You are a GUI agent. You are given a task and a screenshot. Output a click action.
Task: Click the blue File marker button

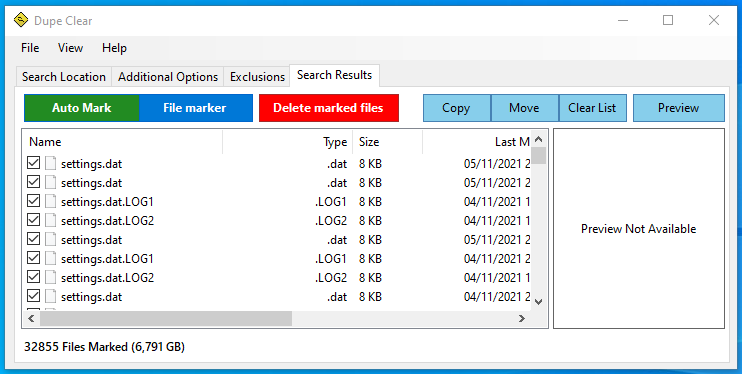pos(195,108)
